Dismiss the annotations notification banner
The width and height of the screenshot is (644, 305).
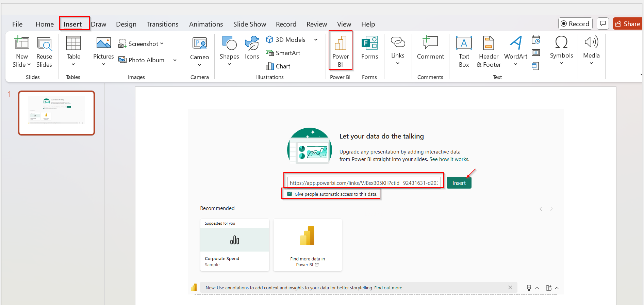click(x=510, y=288)
